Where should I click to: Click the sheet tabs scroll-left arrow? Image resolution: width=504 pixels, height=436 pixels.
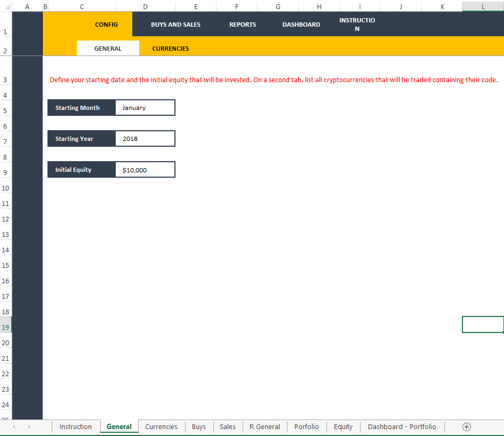14,427
